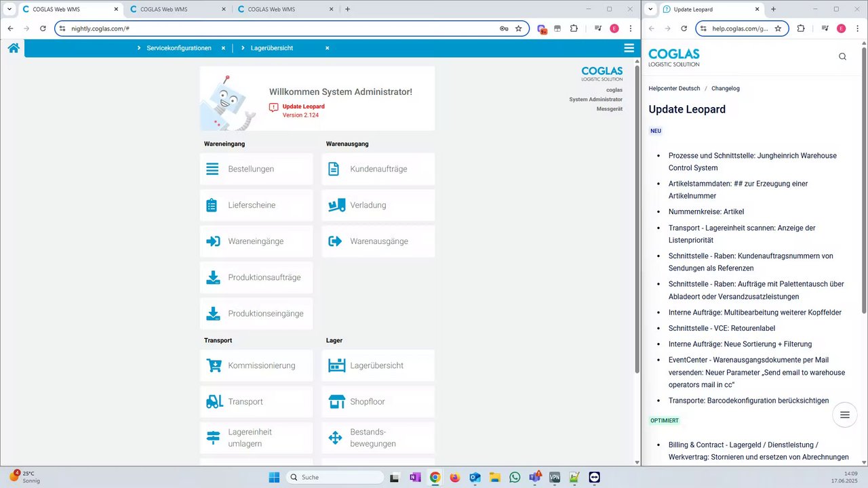Click the Windows taskbar Suche field
Image resolution: width=868 pixels, height=488 pixels.
pos(335,477)
